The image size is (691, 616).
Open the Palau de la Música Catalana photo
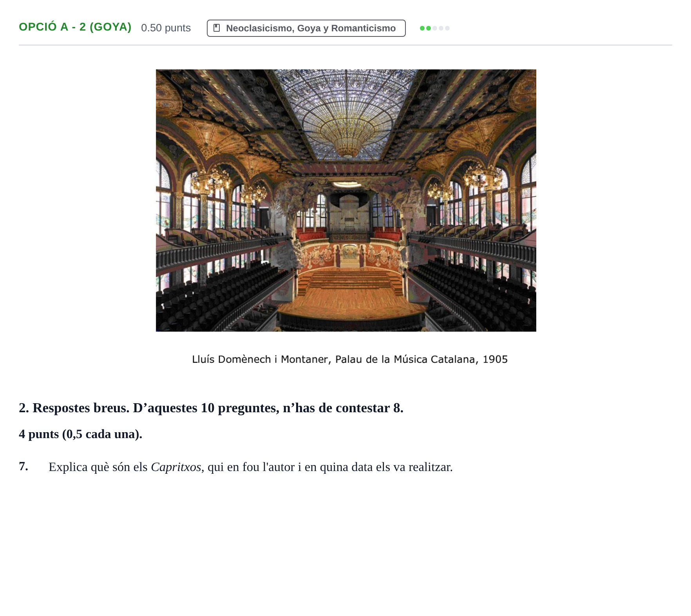pos(346,200)
